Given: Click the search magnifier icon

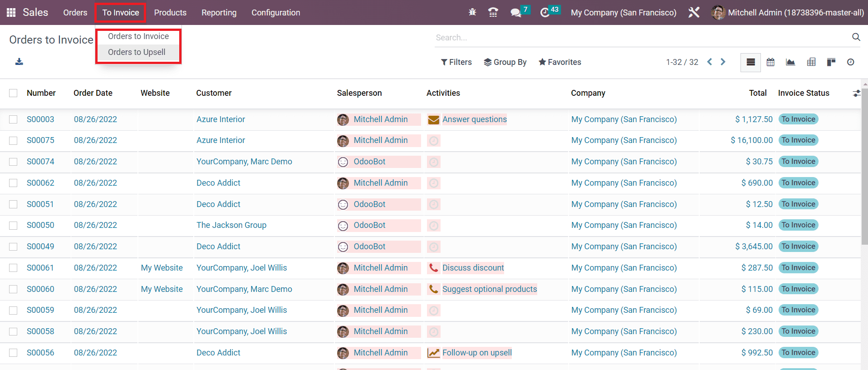Looking at the screenshot, I should click(856, 37).
